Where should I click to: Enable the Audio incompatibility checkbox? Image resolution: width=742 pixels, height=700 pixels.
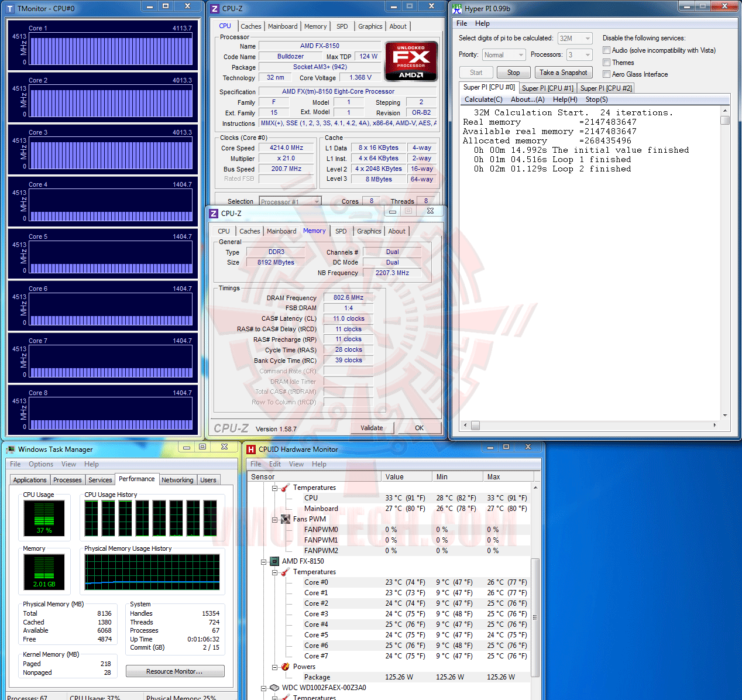pyautogui.click(x=607, y=50)
